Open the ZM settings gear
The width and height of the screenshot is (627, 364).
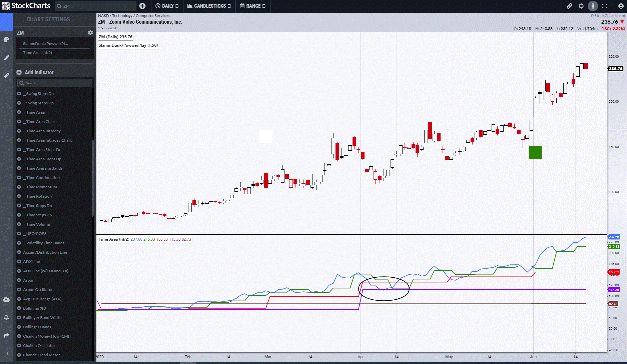pyautogui.click(x=90, y=33)
